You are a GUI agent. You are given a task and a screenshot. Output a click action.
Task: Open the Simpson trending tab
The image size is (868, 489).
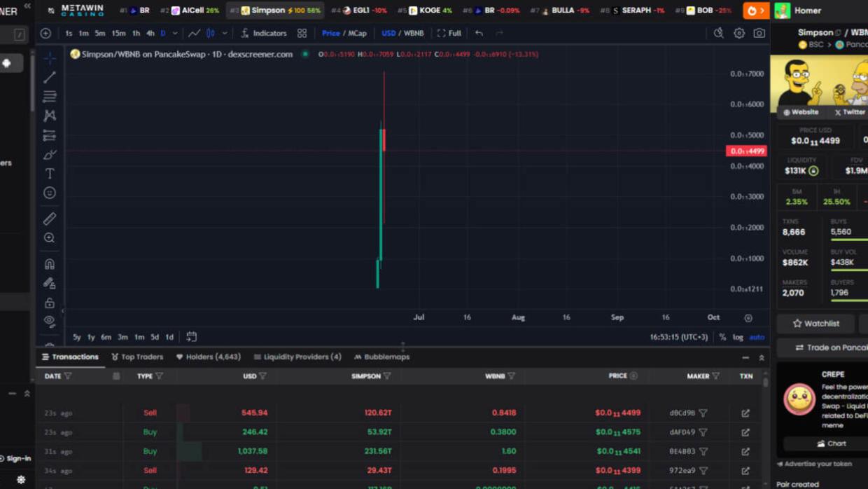click(276, 11)
